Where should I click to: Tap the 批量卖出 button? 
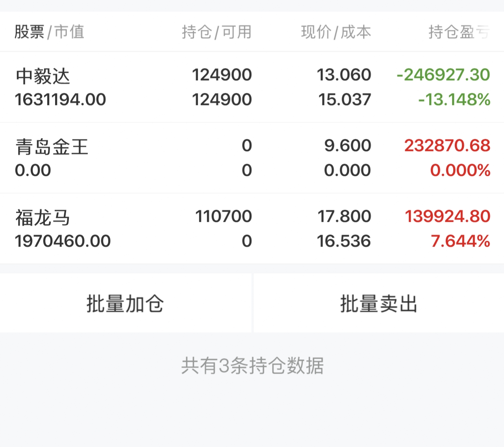pyautogui.click(x=379, y=303)
